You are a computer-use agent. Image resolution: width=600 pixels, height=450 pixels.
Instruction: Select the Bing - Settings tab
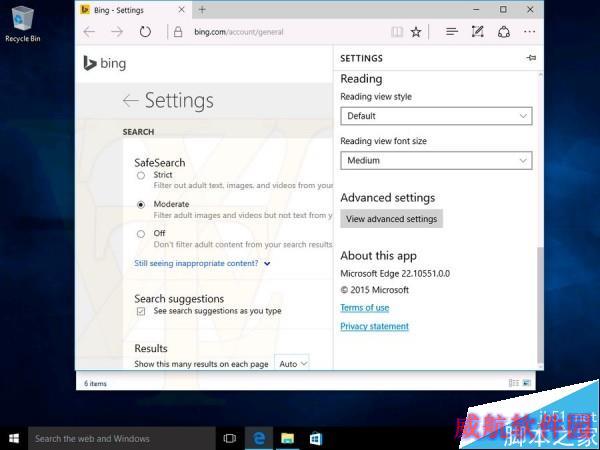[x=132, y=10]
